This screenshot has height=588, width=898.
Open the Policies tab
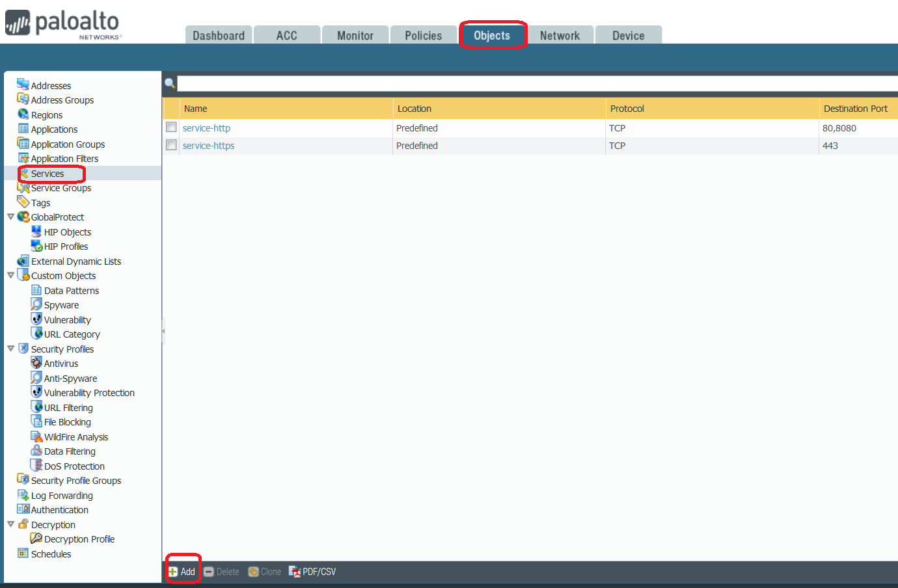pyautogui.click(x=424, y=35)
